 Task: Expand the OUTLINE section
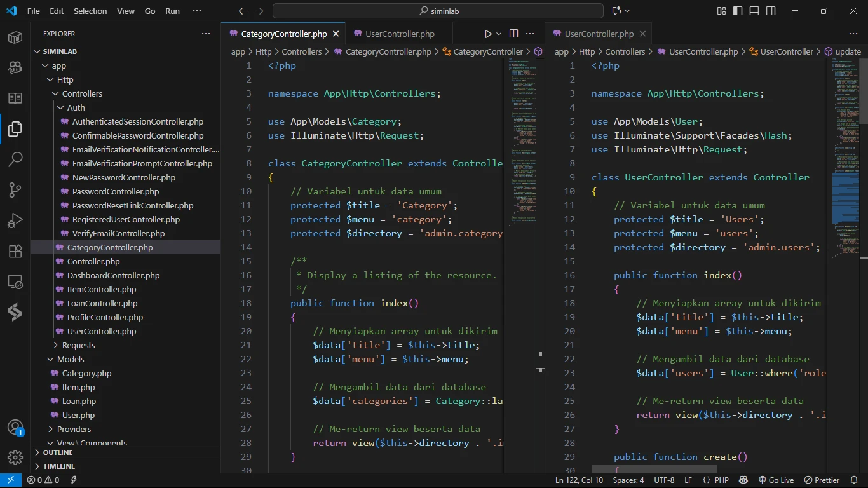[x=58, y=452]
